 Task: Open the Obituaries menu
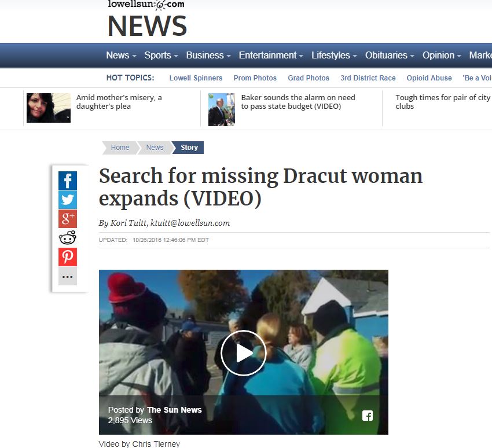click(390, 55)
